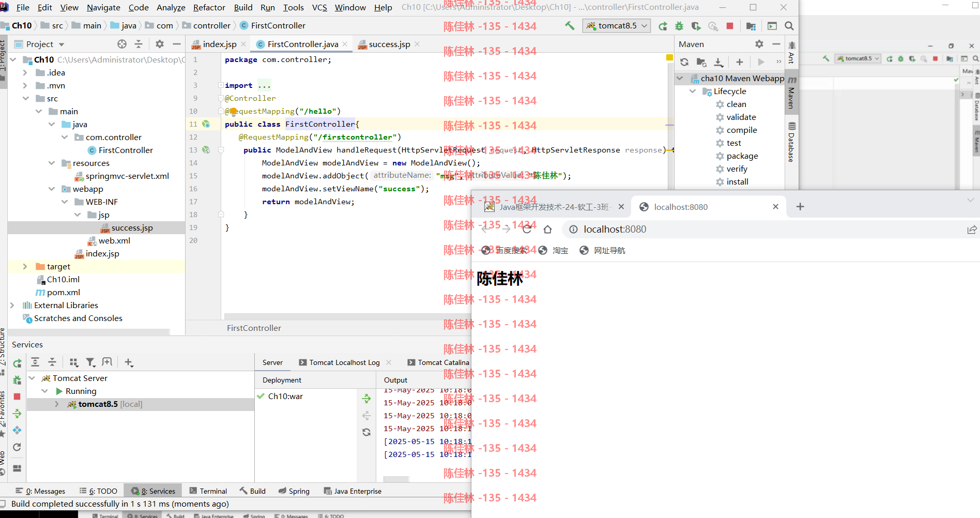Image resolution: width=980 pixels, height=518 pixels.
Task: Open Spring tool window
Action: coord(294,491)
